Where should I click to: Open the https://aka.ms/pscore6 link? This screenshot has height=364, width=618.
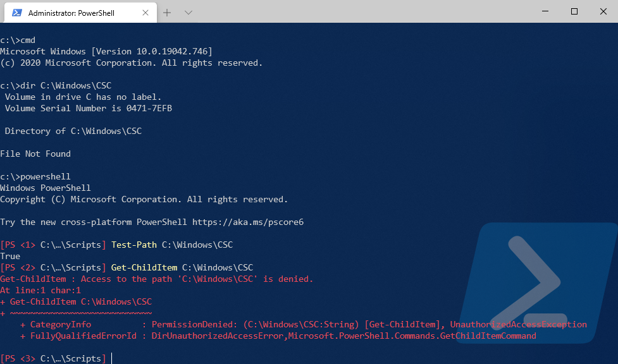[x=248, y=222]
